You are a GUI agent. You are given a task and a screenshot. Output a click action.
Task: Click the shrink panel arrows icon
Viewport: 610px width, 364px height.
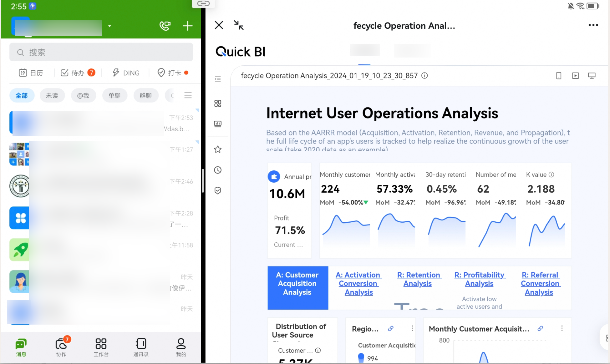pos(239,25)
